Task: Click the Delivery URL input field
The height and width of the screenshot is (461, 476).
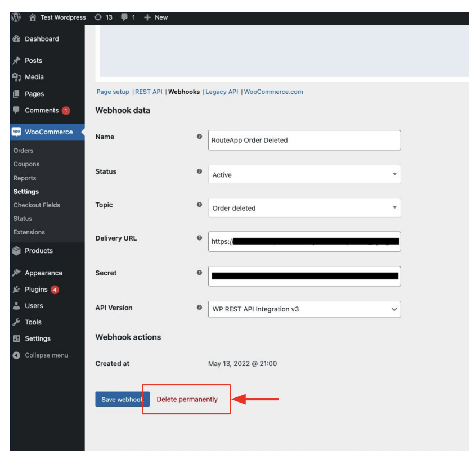Action: point(304,241)
